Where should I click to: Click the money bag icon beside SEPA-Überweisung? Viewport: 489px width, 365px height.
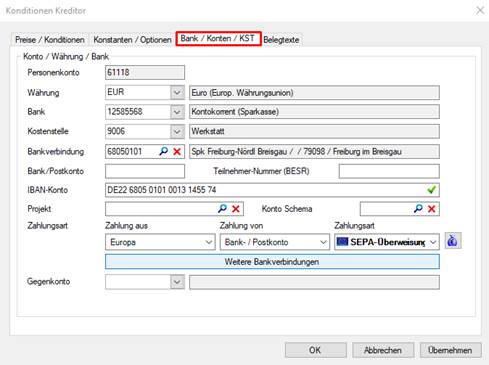point(453,241)
